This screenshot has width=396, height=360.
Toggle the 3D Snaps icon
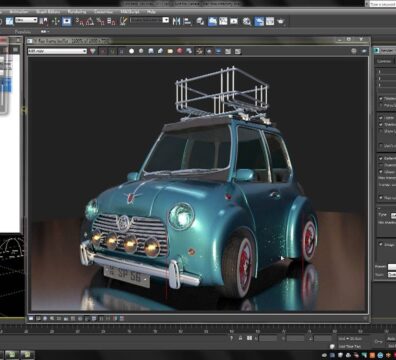click(x=79, y=22)
